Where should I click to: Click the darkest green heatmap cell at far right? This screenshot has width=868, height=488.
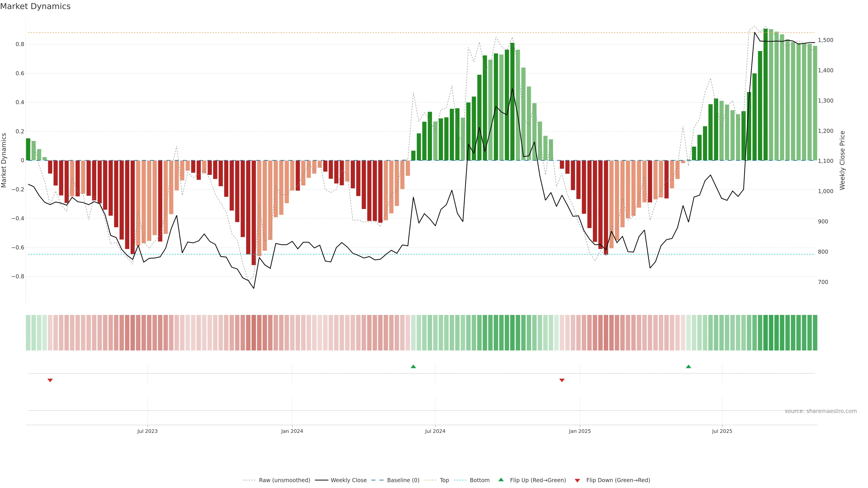tap(766, 333)
